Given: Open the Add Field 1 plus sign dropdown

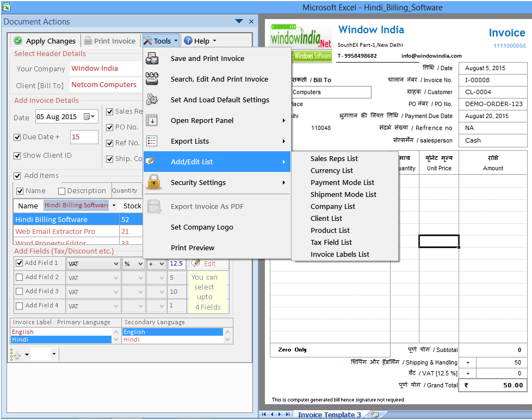Looking at the screenshot, I should click(x=162, y=264).
